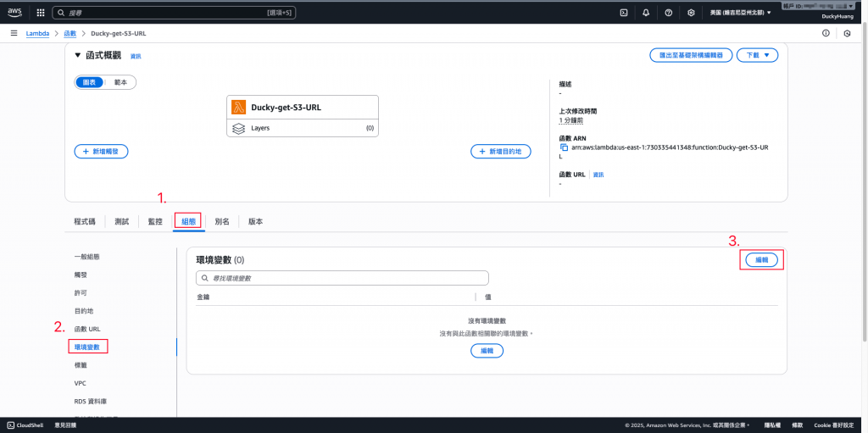The image size is (868, 433).
Task: Open the 組態 tab
Action: click(x=189, y=221)
